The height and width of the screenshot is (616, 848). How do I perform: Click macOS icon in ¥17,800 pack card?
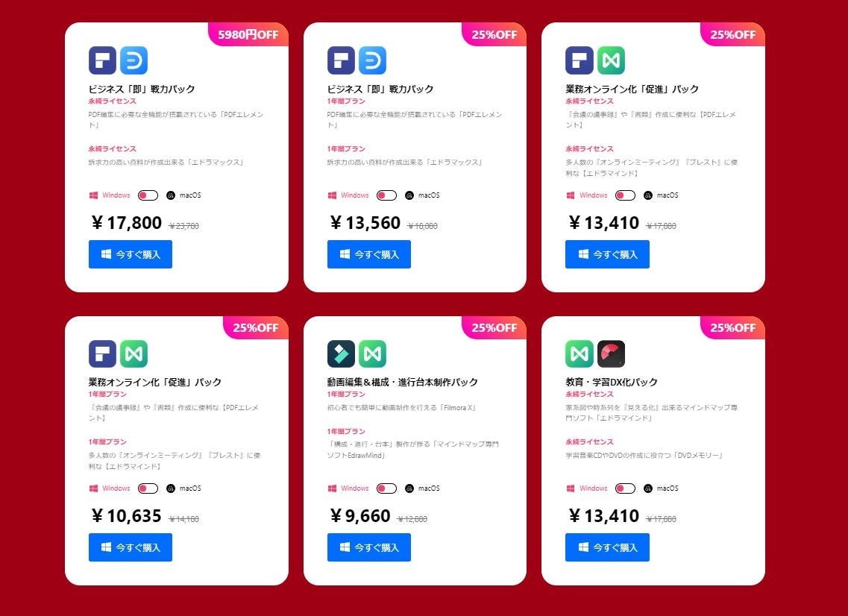coord(171,195)
